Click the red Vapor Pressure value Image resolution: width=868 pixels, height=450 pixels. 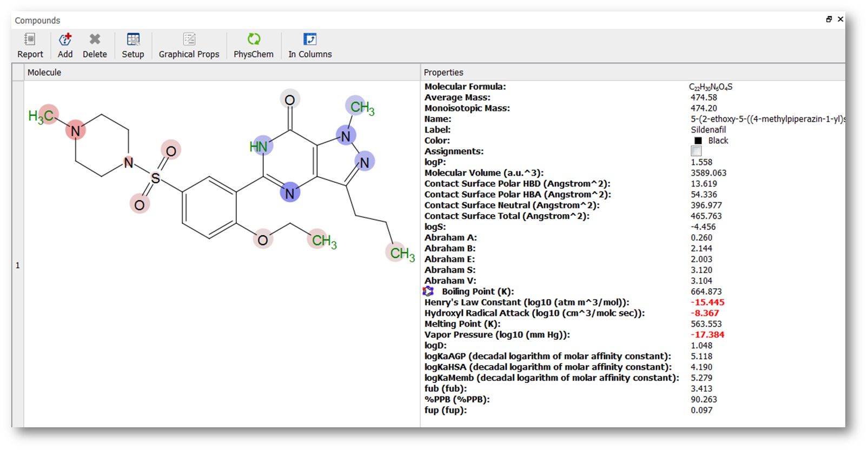[707, 335]
